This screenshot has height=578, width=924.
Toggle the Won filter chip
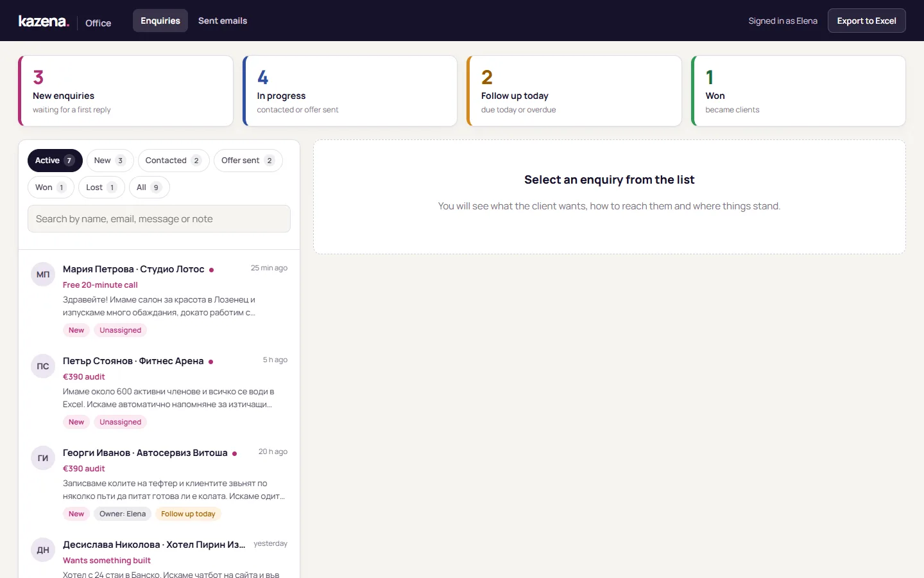(51, 188)
